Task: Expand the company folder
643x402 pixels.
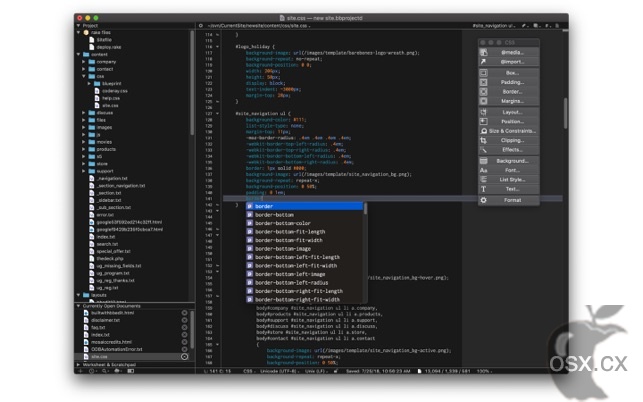Action: 84,62
